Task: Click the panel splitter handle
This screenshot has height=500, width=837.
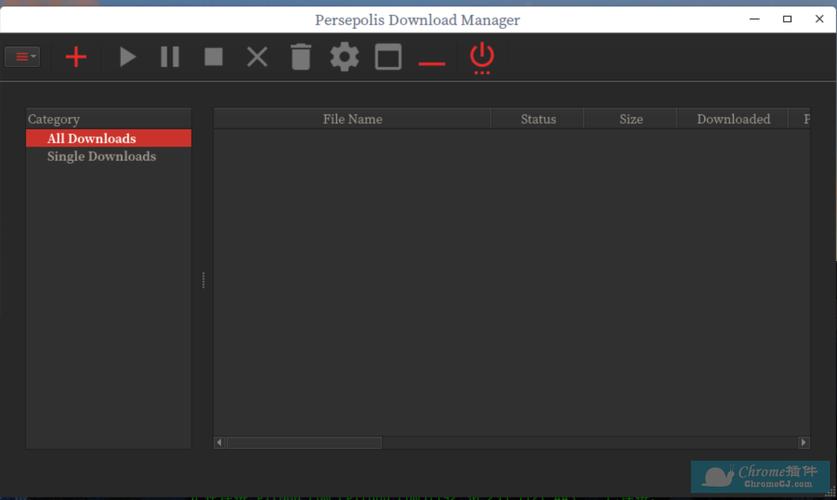Action: pyautogui.click(x=203, y=280)
